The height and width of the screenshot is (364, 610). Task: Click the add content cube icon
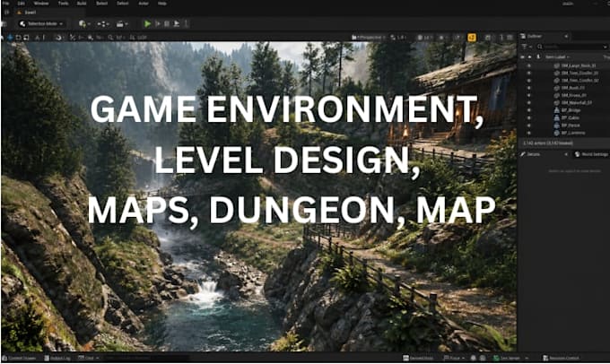(x=83, y=24)
